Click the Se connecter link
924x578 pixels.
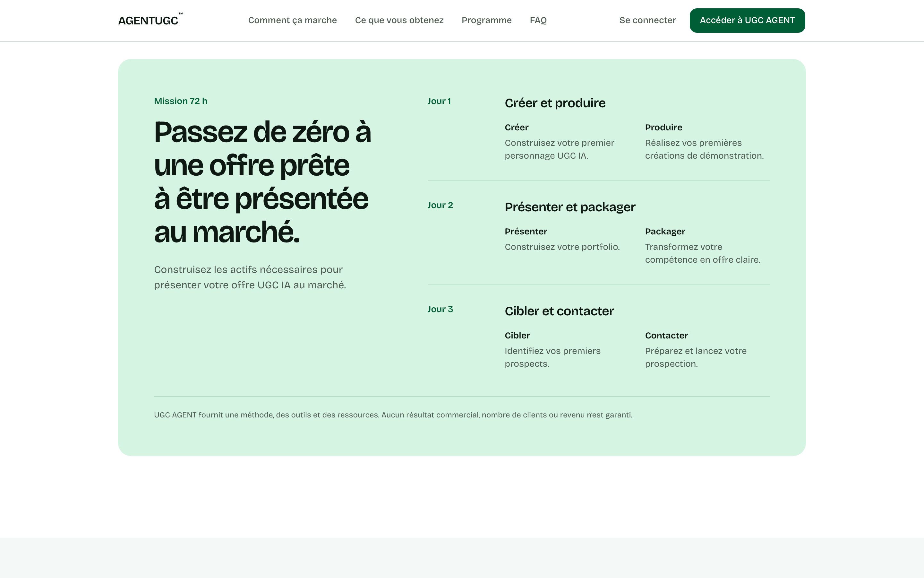(x=647, y=20)
